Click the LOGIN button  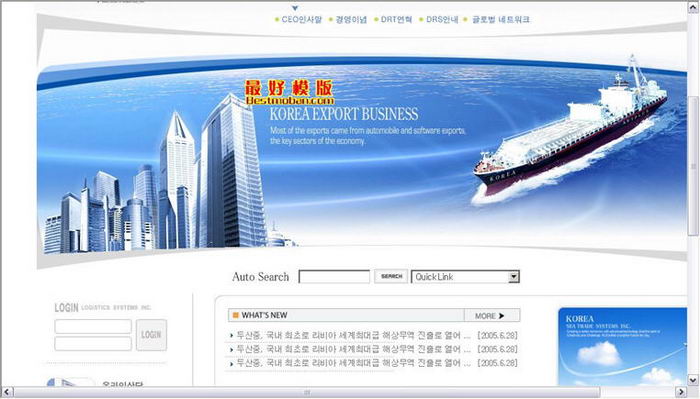coord(151,335)
